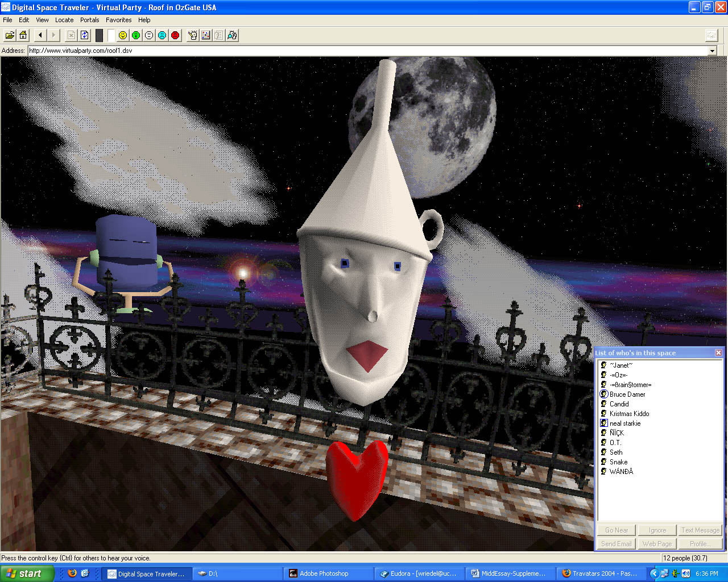Click the avatar icon beside Bruce Damer
Screen dimensions: 728x582
pyautogui.click(x=604, y=394)
